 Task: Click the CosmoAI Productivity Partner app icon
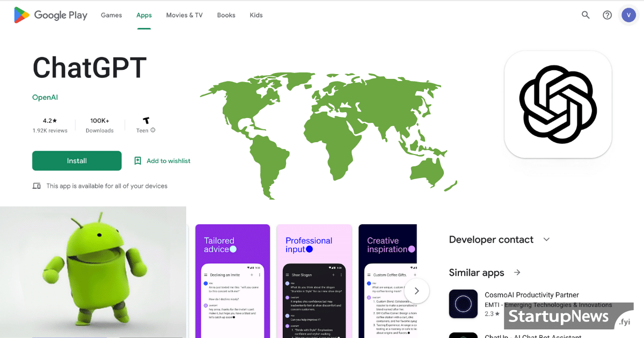[x=463, y=304]
